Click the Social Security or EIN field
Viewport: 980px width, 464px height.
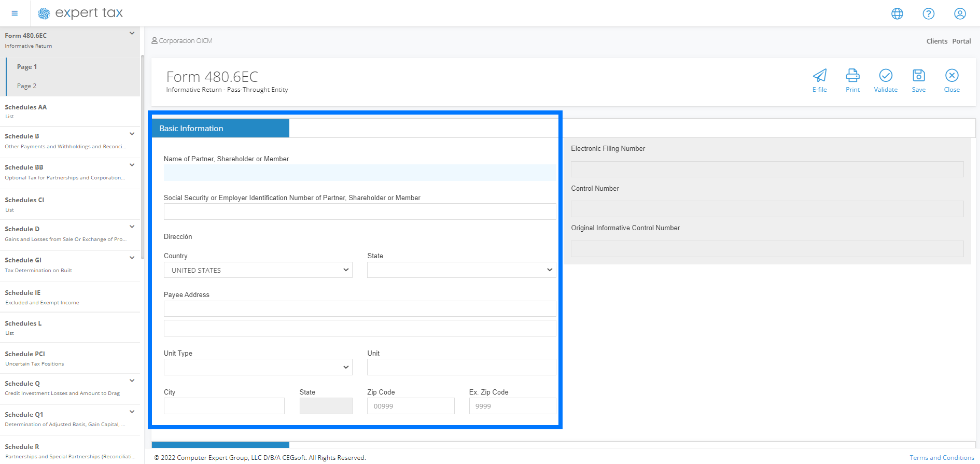pos(360,212)
